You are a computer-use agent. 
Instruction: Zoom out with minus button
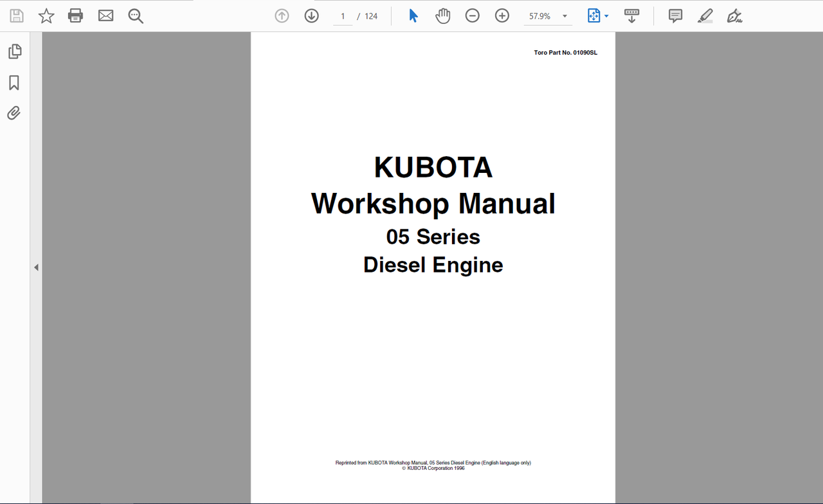[472, 16]
